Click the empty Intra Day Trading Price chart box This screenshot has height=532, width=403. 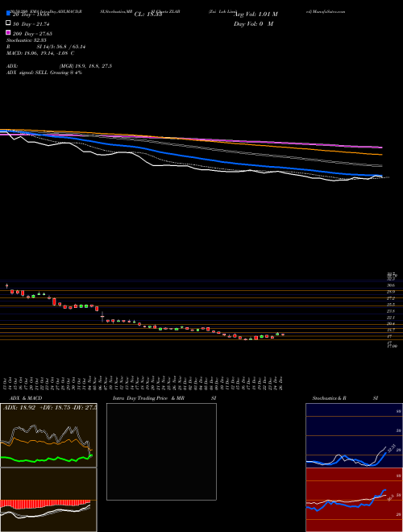pyautogui.click(x=161, y=451)
